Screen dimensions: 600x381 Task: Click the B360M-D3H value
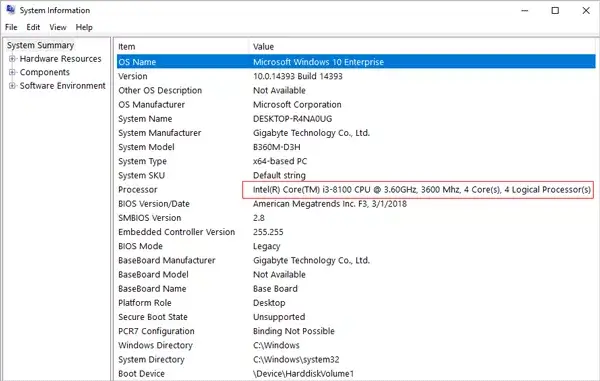pyautogui.click(x=277, y=147)
